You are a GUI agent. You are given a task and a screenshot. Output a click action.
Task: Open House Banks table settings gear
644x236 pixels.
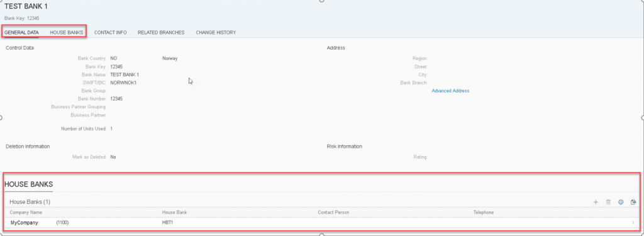[621, 202]
